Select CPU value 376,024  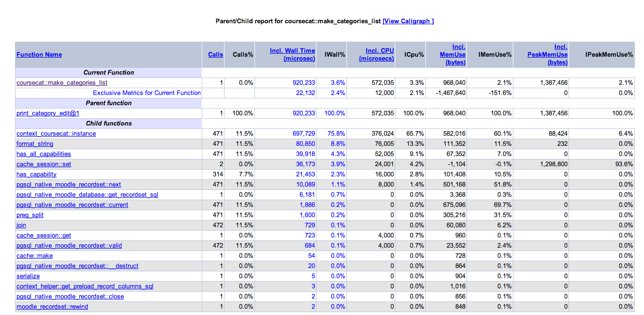point(382,134)
